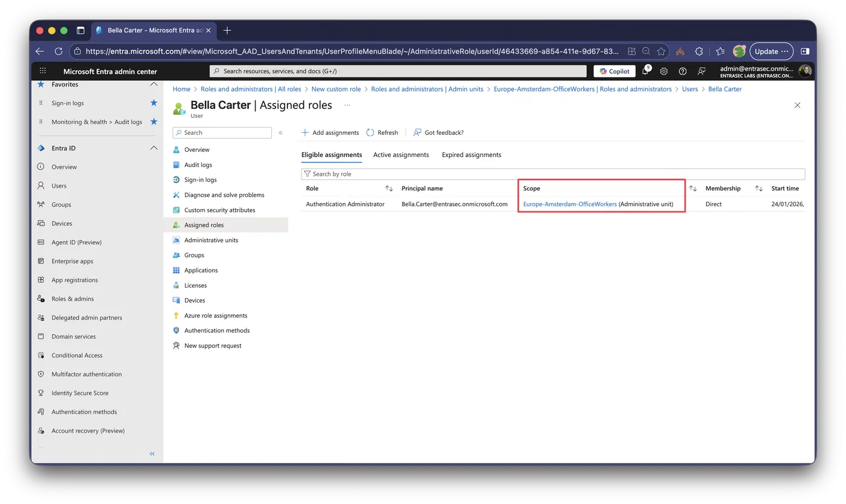Click the admin account avatar
846x504 pixels.
point(804,71)
